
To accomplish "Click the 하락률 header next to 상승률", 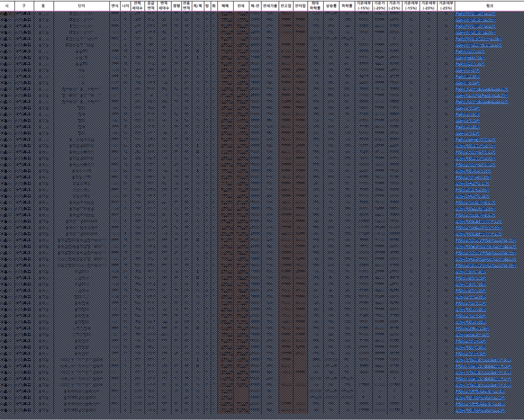I will click(x=347, y=6).
